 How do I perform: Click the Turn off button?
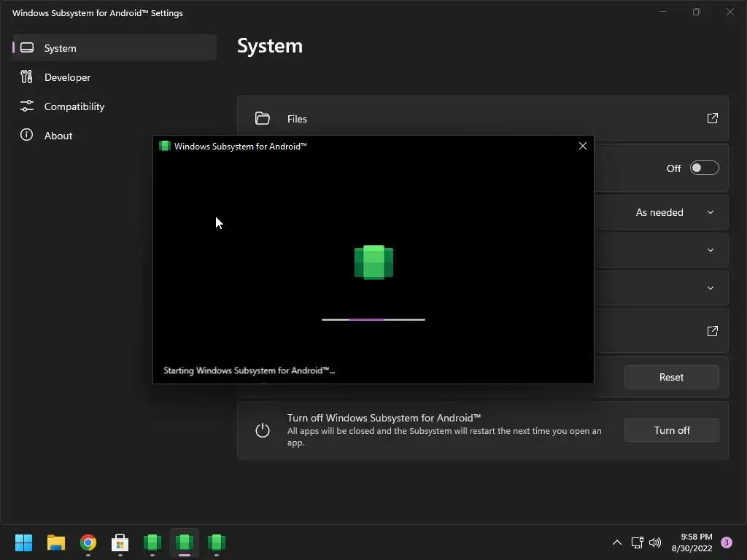671,430
